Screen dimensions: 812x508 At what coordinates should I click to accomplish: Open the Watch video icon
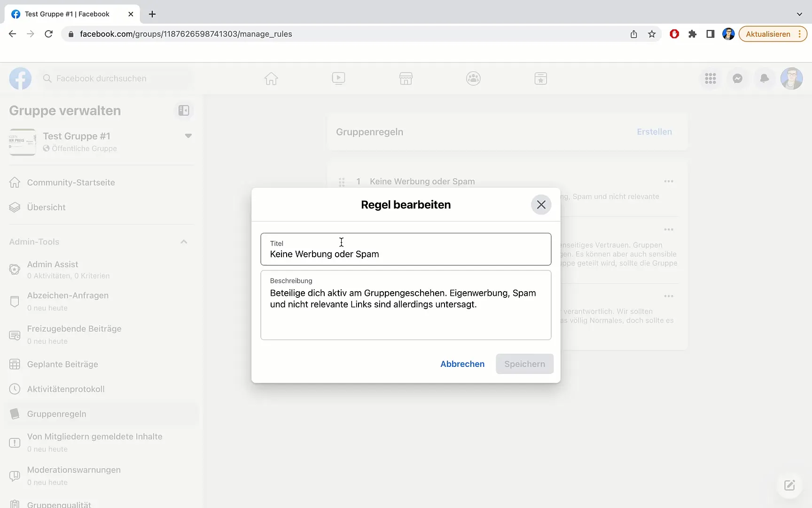pyautogui.click(x=338, y=79)
